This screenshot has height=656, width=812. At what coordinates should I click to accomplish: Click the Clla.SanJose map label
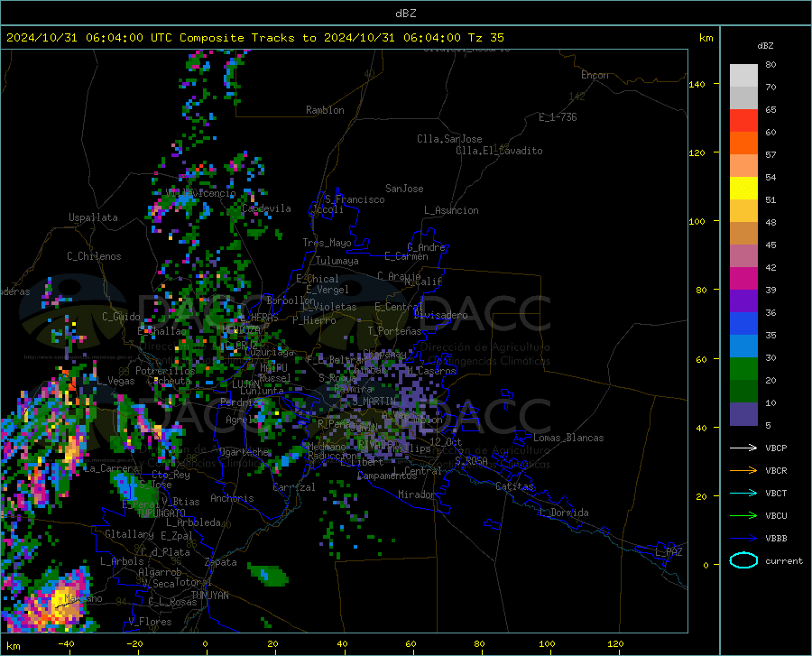[x=449, y=139]
